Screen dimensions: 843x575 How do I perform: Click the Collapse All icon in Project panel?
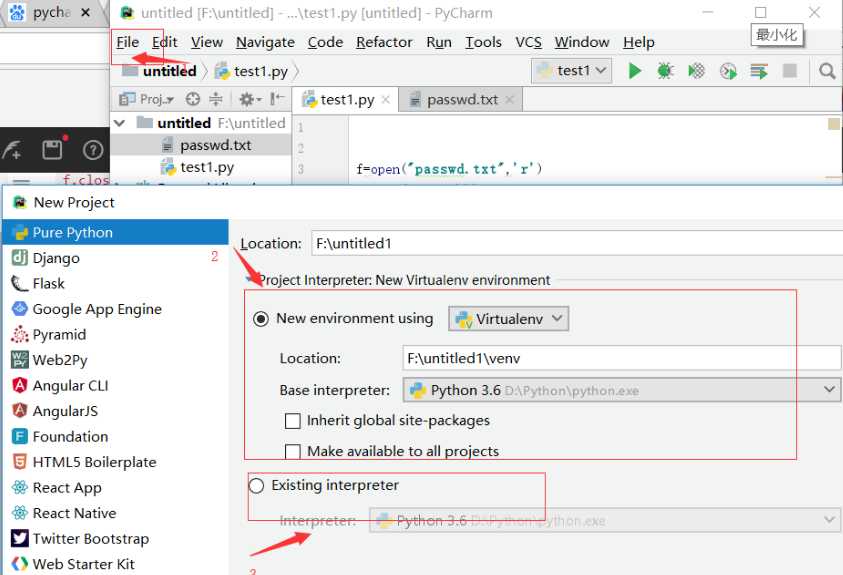pos(216,99)
